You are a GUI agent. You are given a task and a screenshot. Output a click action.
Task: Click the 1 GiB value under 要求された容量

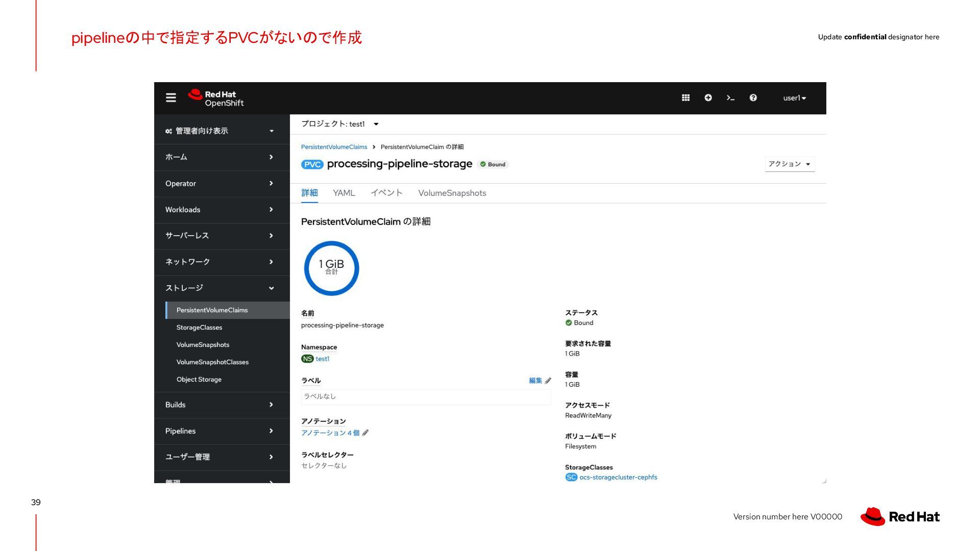(572, 354)
